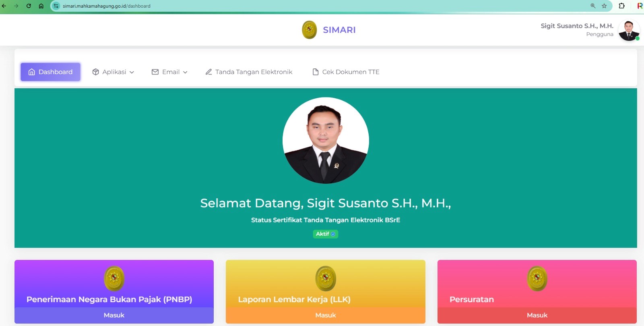Click browser back arrow
This screenshot has height=326, width=644.
coord(4,6)
